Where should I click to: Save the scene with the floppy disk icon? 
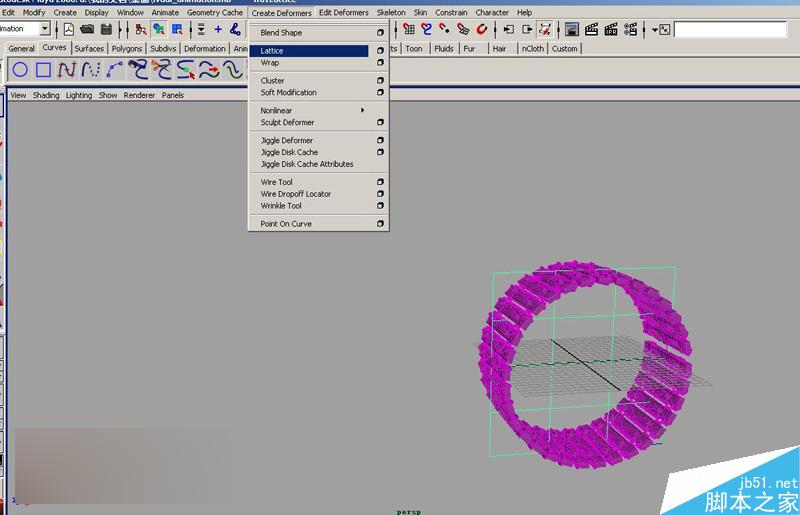click(x=106, y=30)
